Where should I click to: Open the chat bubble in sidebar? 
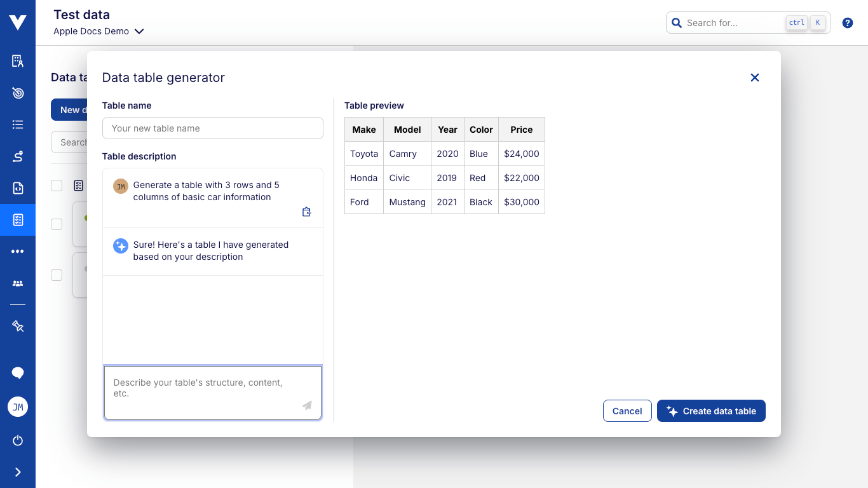pyautogui.click(x=17, y=372)
